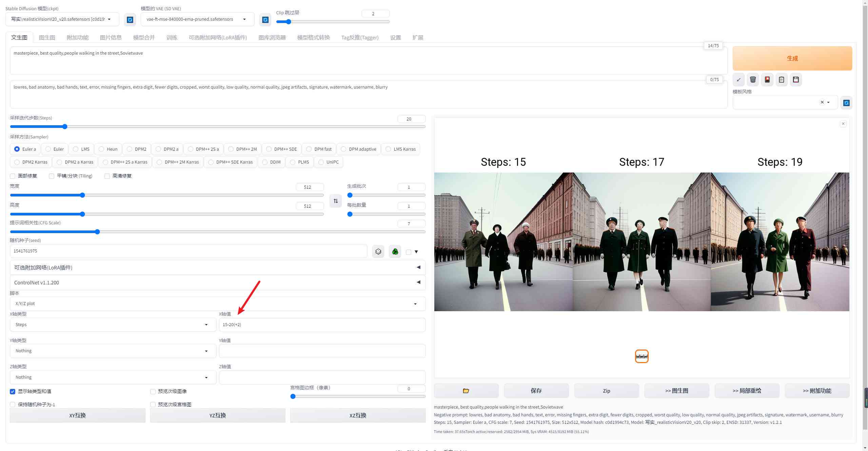Viewport: 868px width, 451px height.
Task: Click the output image thumbnail
Action: click(x=641, y=356)
